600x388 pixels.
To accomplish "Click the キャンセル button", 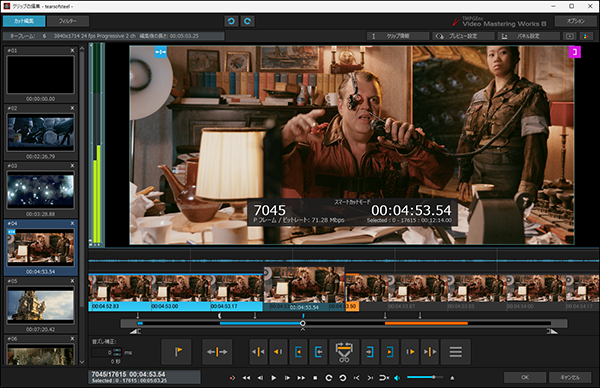I will pos(570,377).
